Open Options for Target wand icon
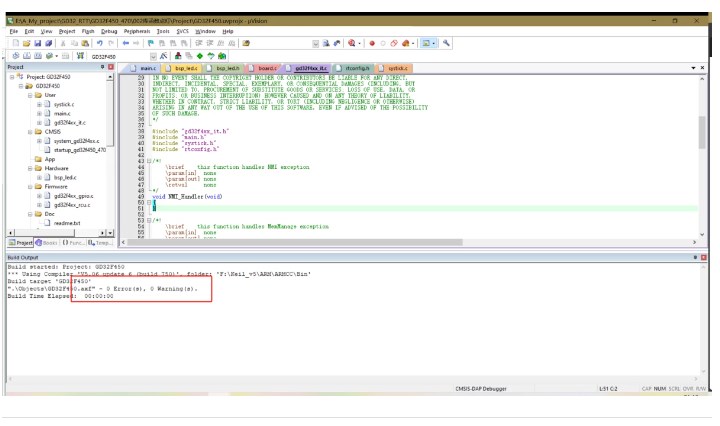The height and width of the screenshot is (426, 720). tap(162, 56)
